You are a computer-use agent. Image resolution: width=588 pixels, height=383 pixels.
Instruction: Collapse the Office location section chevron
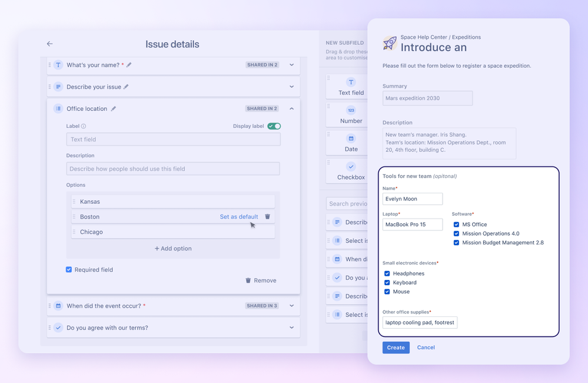click(x=292, y=108)
